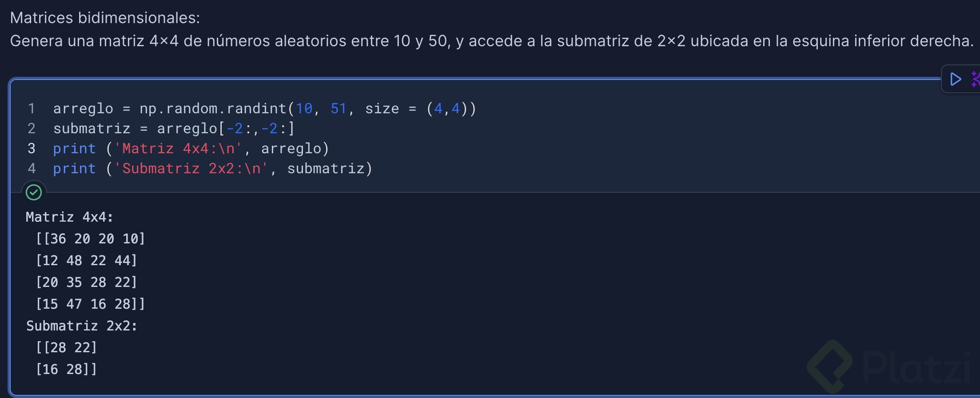Run the code cell with play button
This screenshot has width=980, height=398.
955,80
